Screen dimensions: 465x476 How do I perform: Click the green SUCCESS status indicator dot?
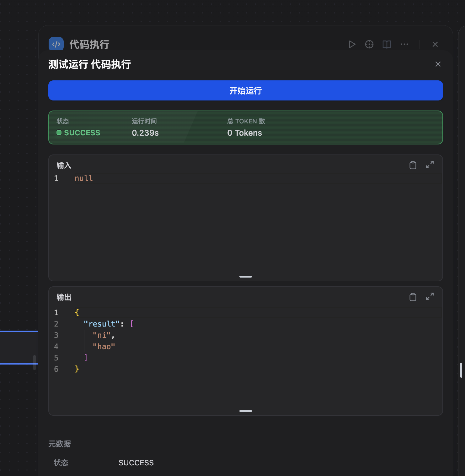coord(59,133)
